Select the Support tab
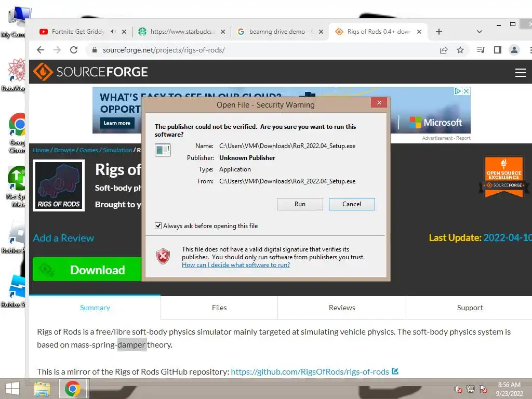This screenshot has width=532, height=399. click(x=470, y=308)
